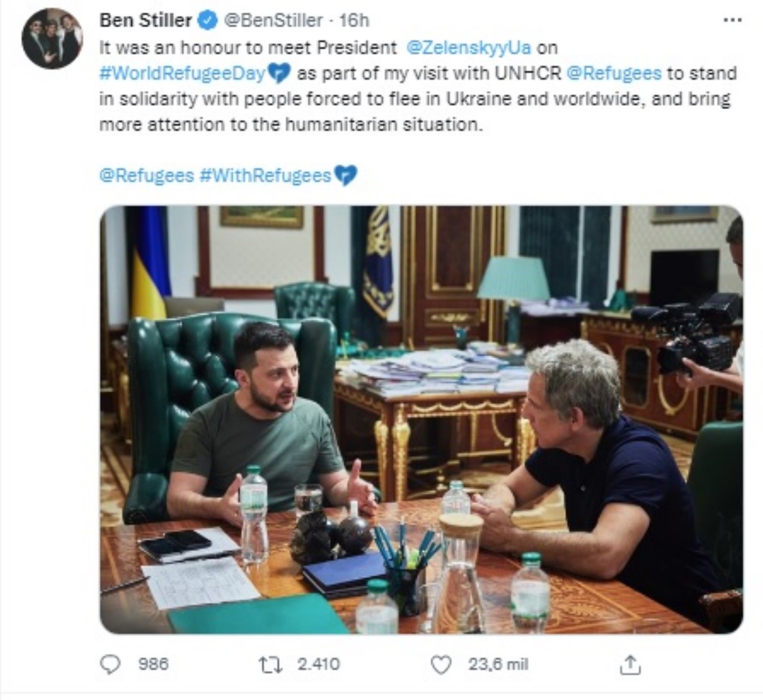Enlarge the attached meeting photo

(x=421, y=419)
